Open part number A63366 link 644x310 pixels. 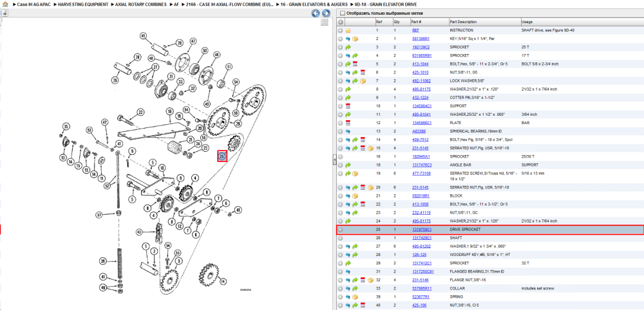tap(419, 131)
